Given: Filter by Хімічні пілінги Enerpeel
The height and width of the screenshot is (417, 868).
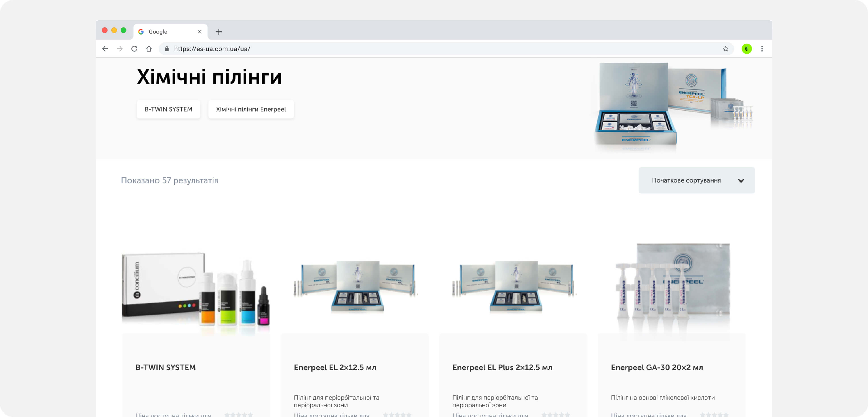Looking at the screenshot, I should [251, 109].
